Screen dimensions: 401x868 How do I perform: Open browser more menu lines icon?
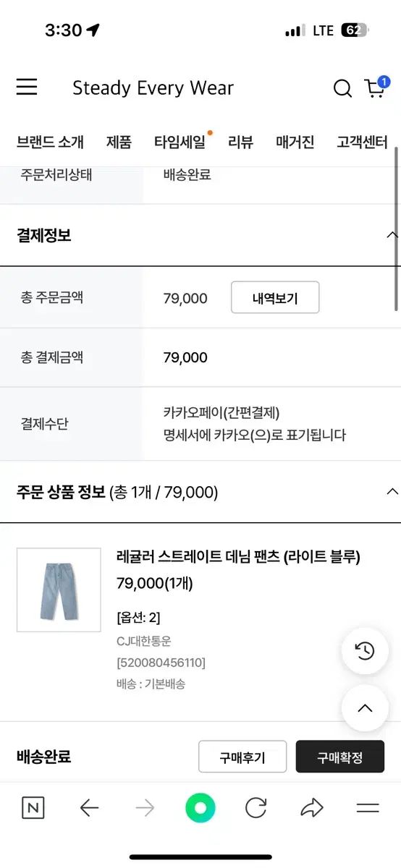point(368,808)
